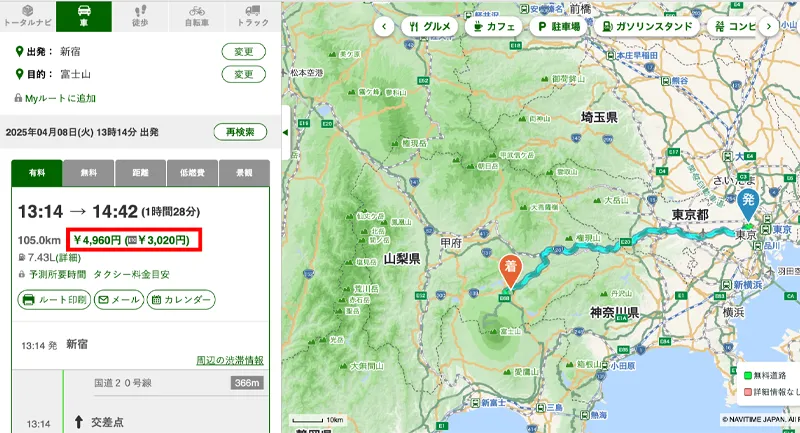This screenshot has height=433, width=800.
Task: Click the ルート印刷 print button
Action: click(54, 299)
